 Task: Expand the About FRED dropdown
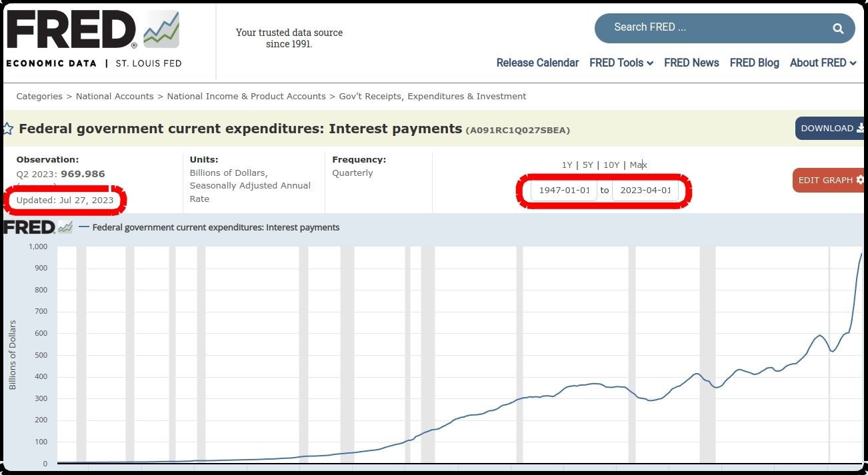(823, 63)
